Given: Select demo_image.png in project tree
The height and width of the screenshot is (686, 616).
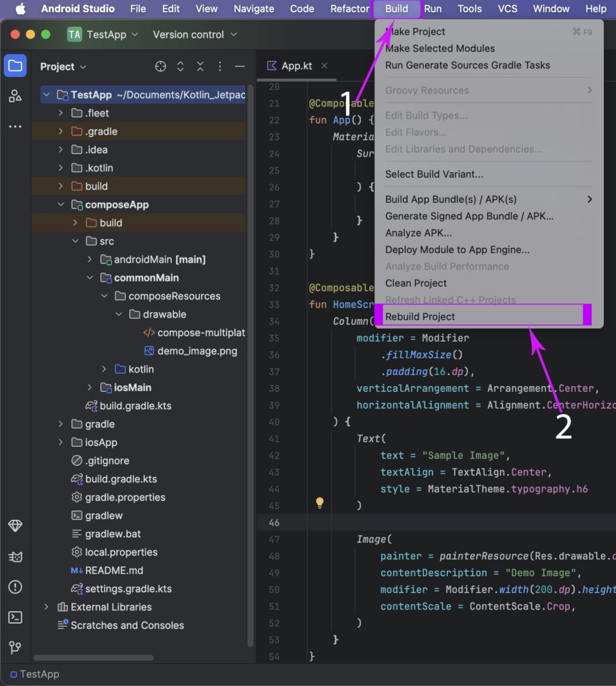Looking at the screenshot, I should [197, 351].
